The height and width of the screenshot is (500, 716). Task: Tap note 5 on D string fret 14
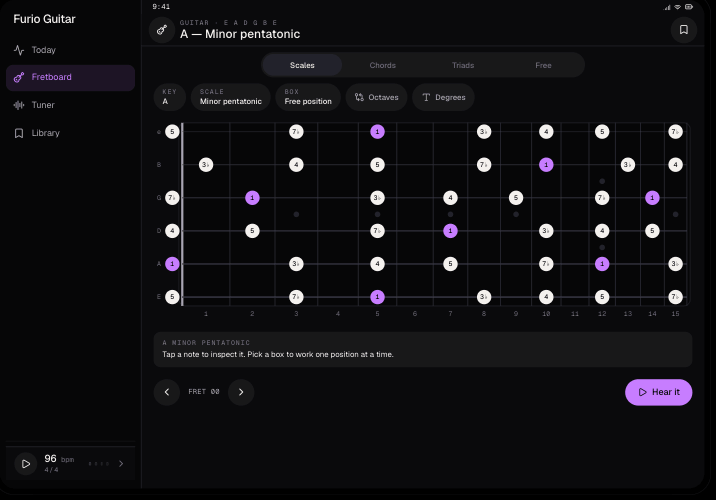pos(652,231)
